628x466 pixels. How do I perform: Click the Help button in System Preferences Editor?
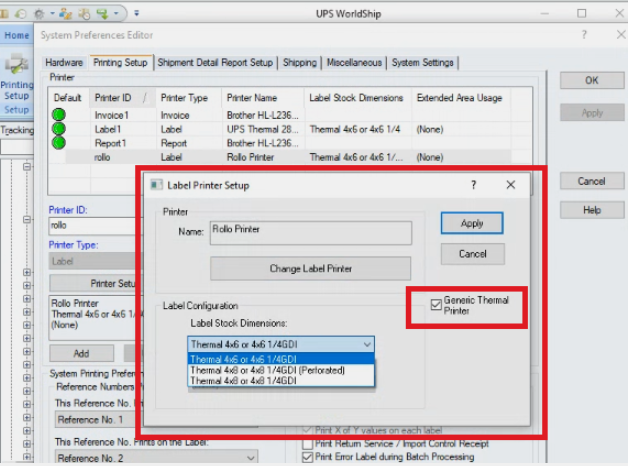[592, 210]
